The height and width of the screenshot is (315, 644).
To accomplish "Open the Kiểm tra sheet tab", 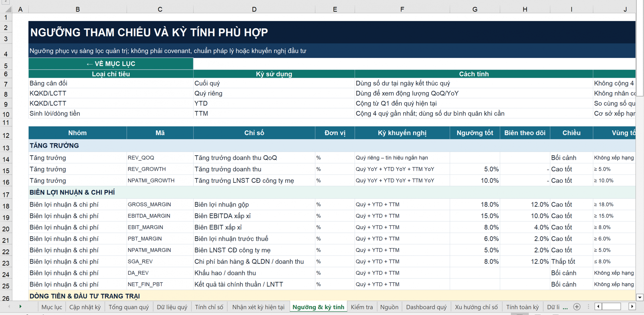I will tap(362, 307).
